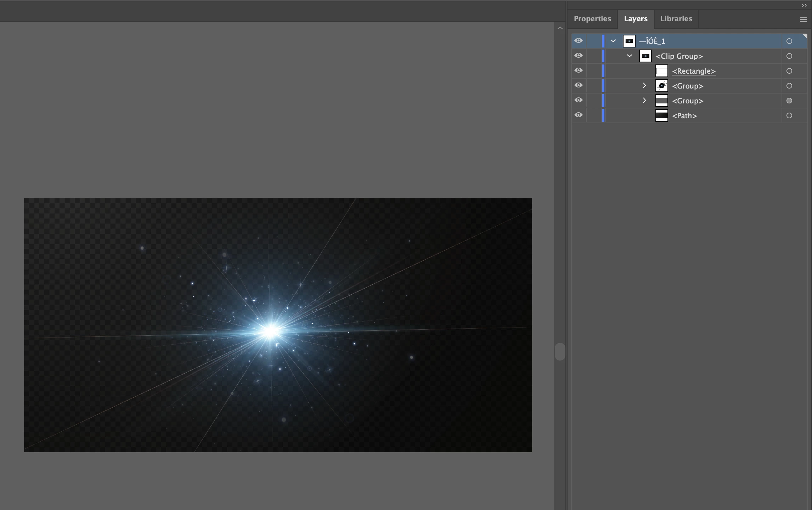Click the target circle of Clip Group
Screen dimensions: 812x510
coord(789,56)
